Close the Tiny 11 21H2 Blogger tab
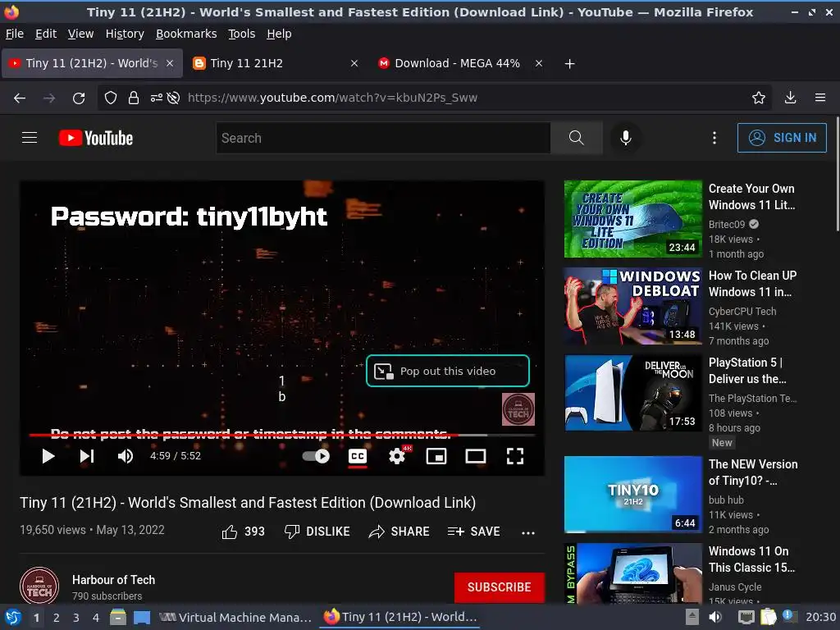840x630 pixels. tap(354, 63)
